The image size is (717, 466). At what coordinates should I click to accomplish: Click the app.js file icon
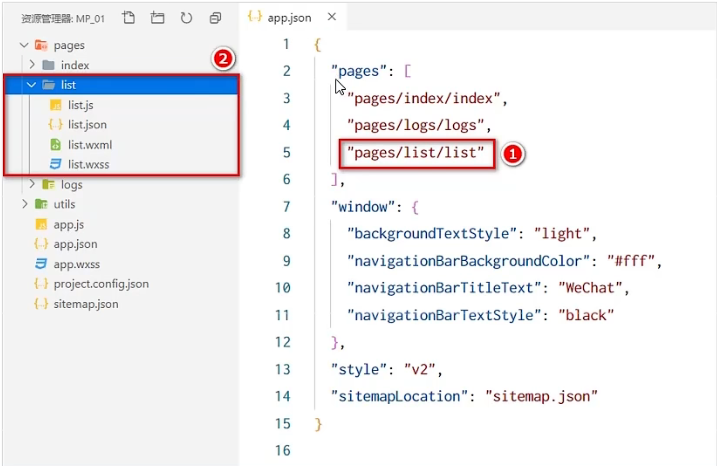coord(41,224)
